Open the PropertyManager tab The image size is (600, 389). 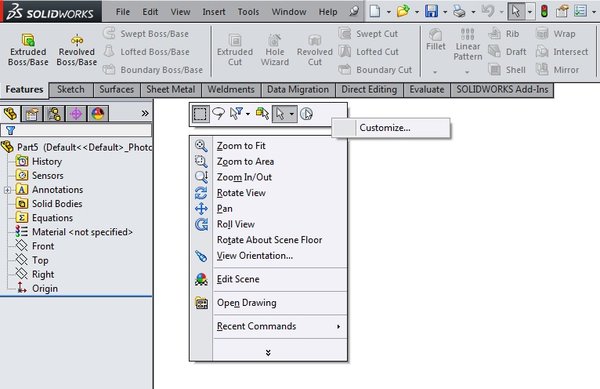(32, 114)
